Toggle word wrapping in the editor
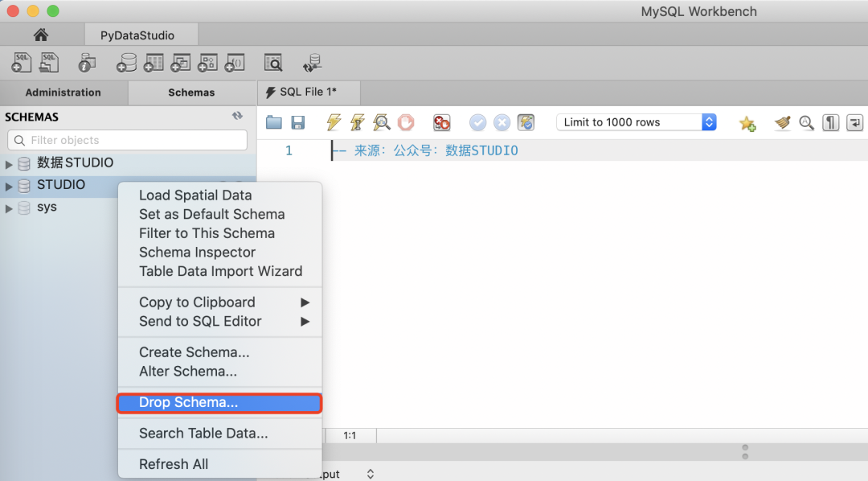Image resolution: width=868 pixels, height=481 pixels. coord(854,122)
